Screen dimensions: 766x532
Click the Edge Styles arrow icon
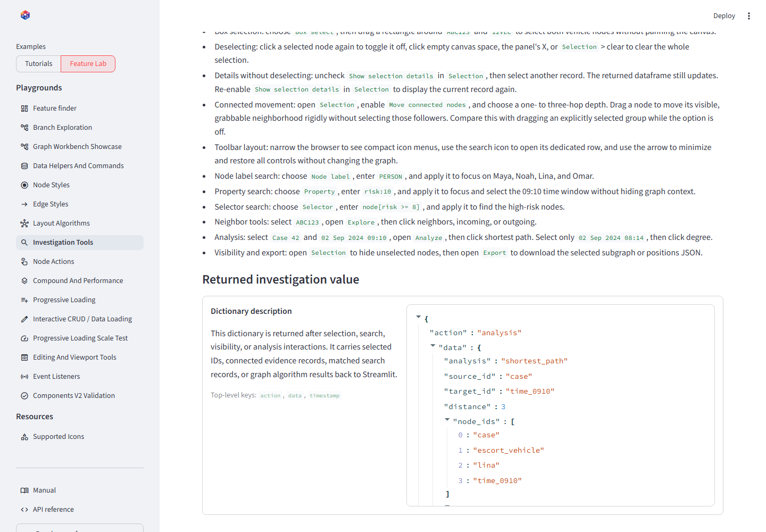click(x=24, y=204)
